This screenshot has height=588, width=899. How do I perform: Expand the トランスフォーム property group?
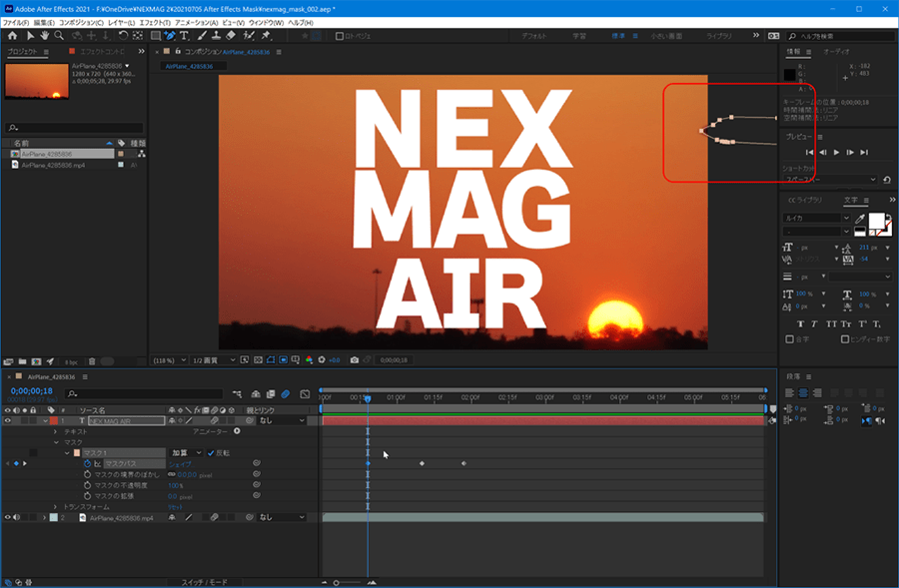click(55, 507)
